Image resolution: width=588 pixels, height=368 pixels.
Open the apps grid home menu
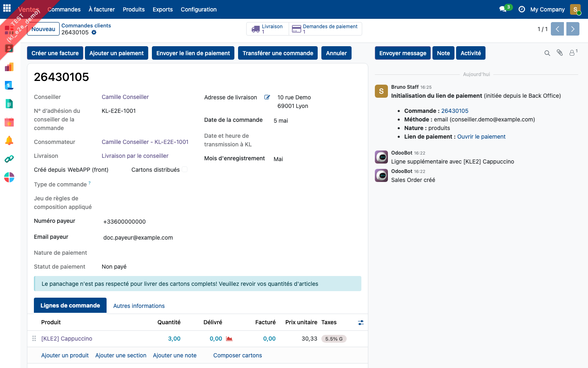(x=7, y=8)
